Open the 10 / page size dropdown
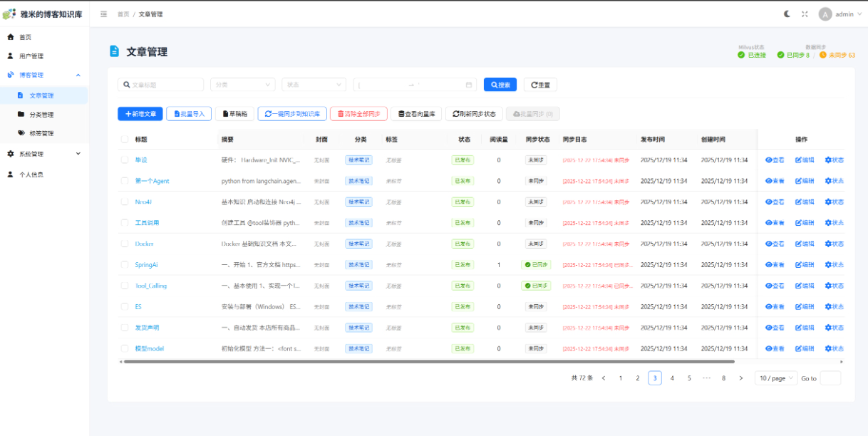The width and height of the screenshot is (868, 436). 776,378
